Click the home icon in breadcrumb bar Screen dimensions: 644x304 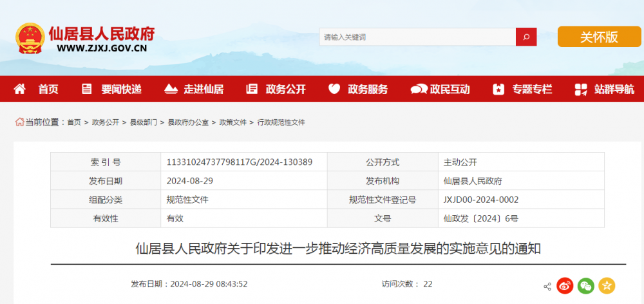(x=20, y=122)
